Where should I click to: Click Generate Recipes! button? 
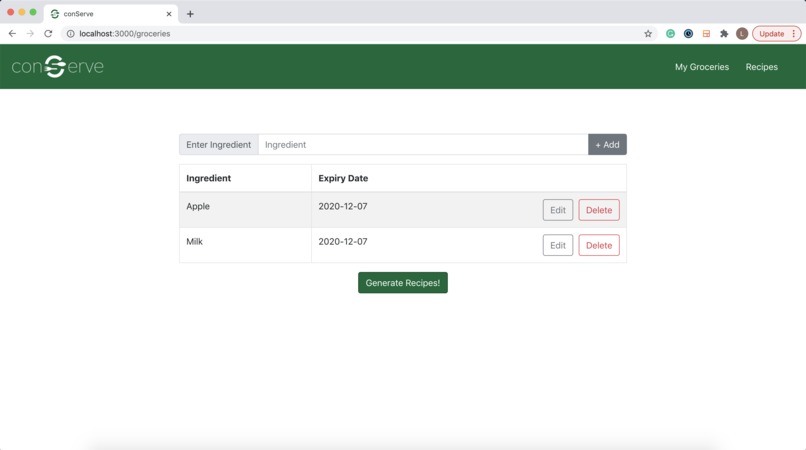402,283
